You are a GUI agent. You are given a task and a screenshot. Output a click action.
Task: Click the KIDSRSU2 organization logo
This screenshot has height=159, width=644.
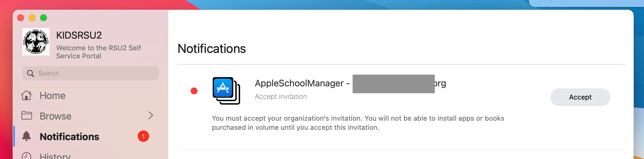click(x=36, y=42)
